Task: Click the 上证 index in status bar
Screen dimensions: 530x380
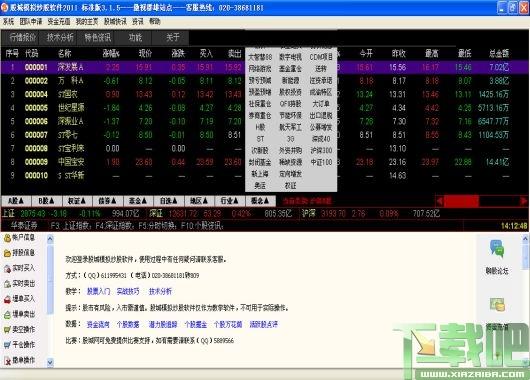Action: click(9, 214)
